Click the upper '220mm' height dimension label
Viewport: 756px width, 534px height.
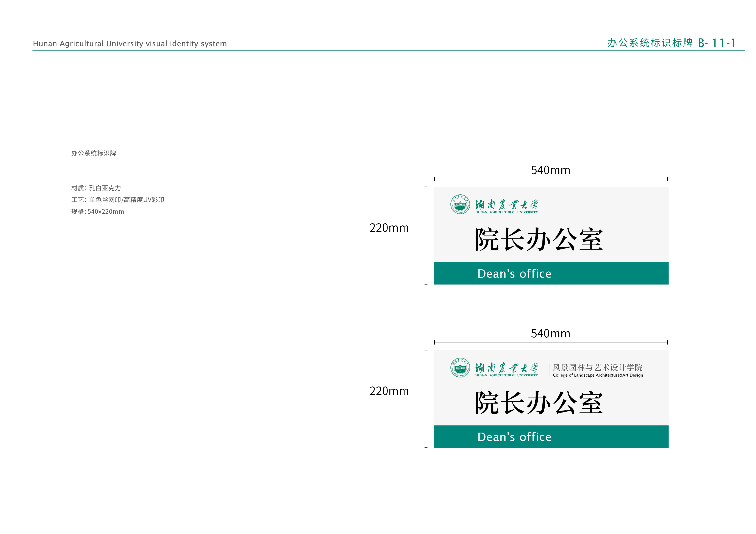pyautogui.click(x=389, y=228)
